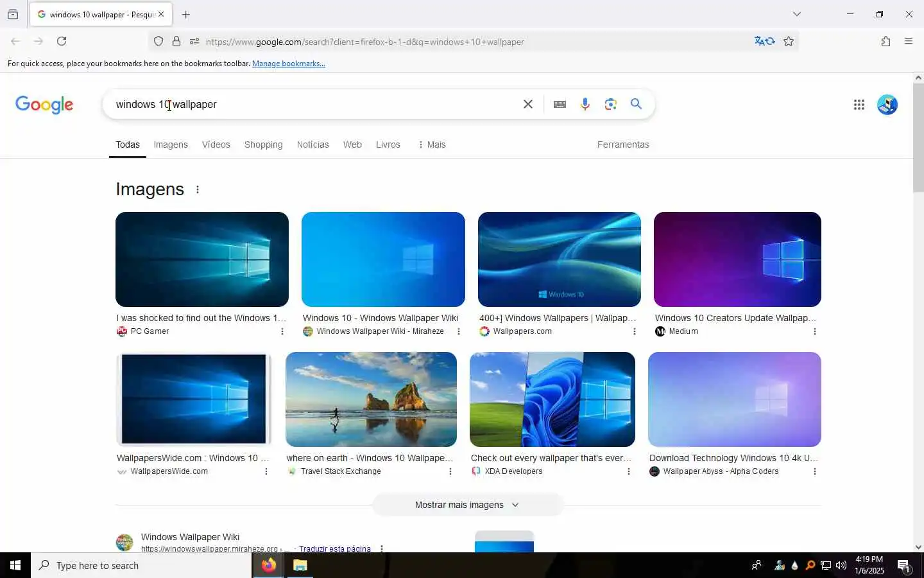The image size is (924, 578).
Task: Open the Windows Wallpaper Wiki image thumbnail
Action: (x=383, y=259)
